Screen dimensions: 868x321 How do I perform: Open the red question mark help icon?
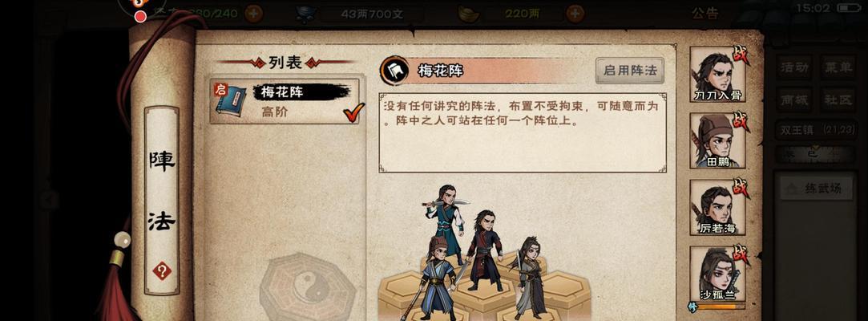click(x=162, y=271)
